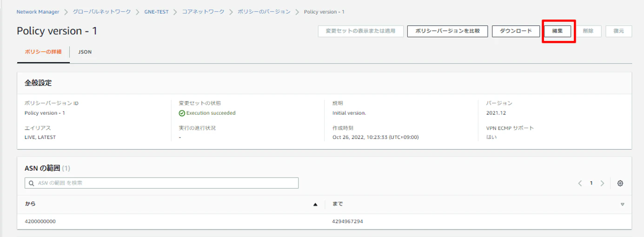
Task: Open Network Manager breadcrumb link
Action: click(x=38, y=12)
